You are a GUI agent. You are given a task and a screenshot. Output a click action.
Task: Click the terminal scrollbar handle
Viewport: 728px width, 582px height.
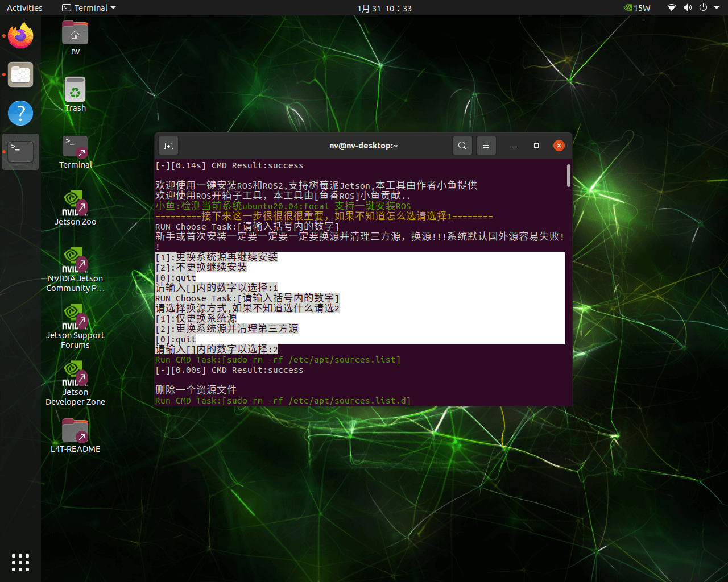point(568,176)
